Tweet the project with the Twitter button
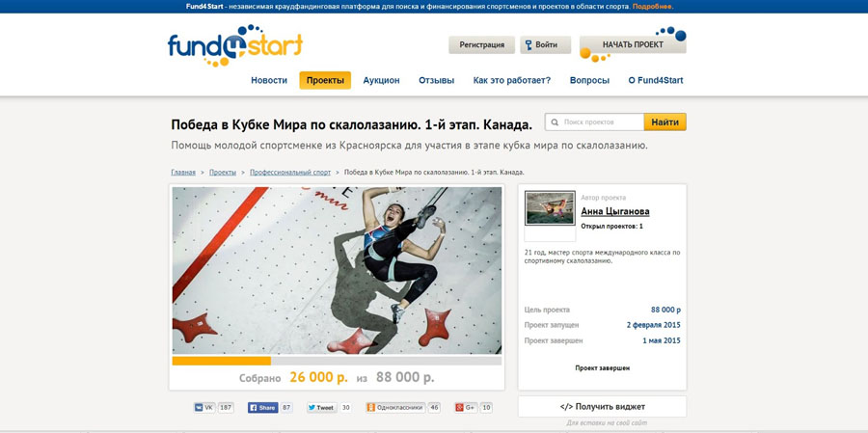The height and width of the screenshot is (433, 868). (321, 408)
